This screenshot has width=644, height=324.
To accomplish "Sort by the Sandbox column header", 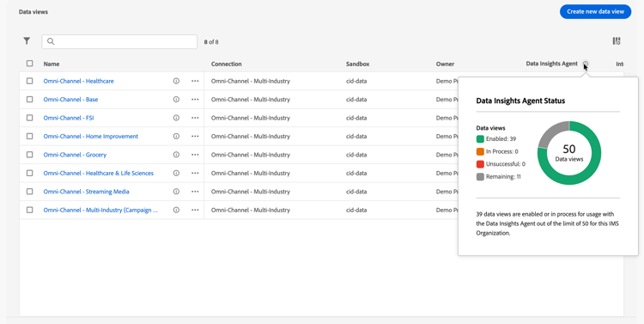I will click(357, 64).
